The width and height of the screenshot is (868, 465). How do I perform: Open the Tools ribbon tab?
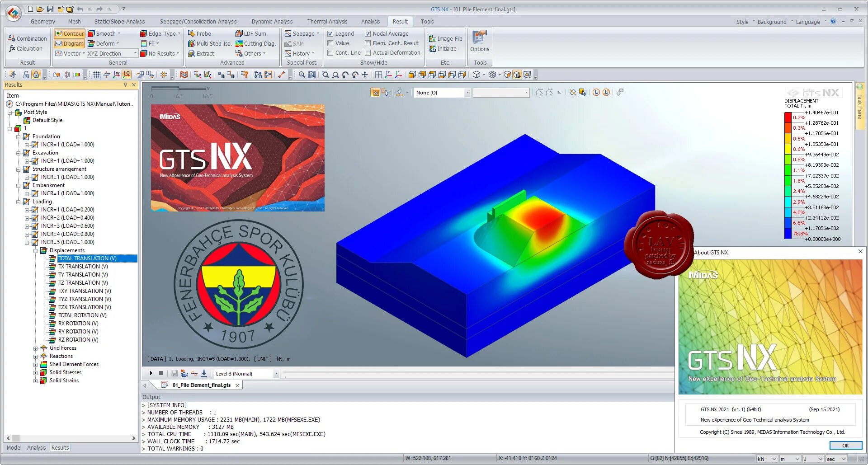coord(427,21)
